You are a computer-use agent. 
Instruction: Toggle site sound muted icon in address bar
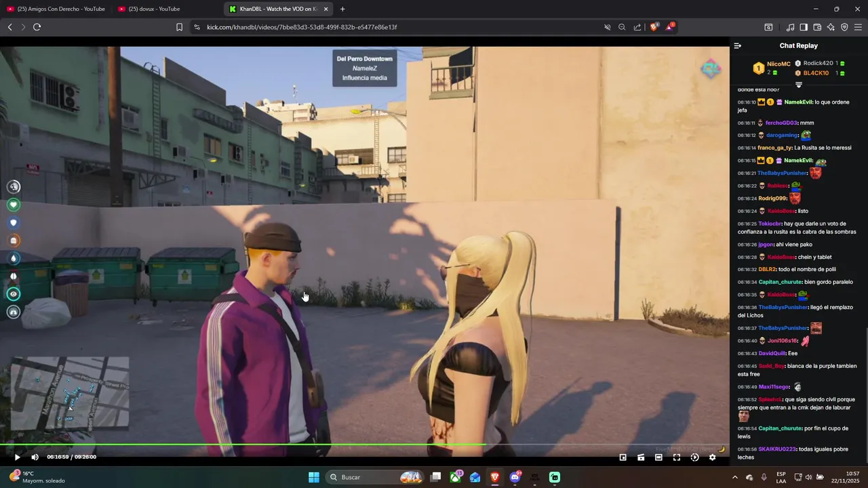click(x=608, y=27)
